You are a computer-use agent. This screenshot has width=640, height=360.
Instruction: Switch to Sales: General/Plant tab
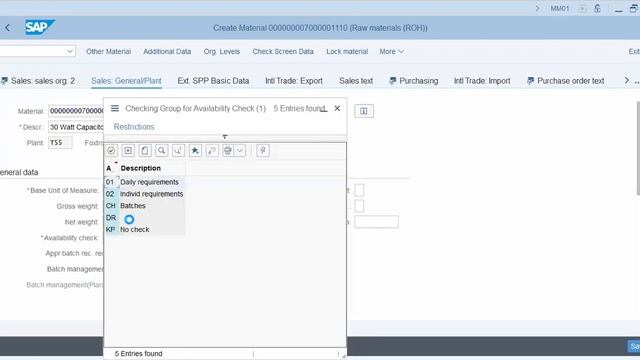coord(126,81)
